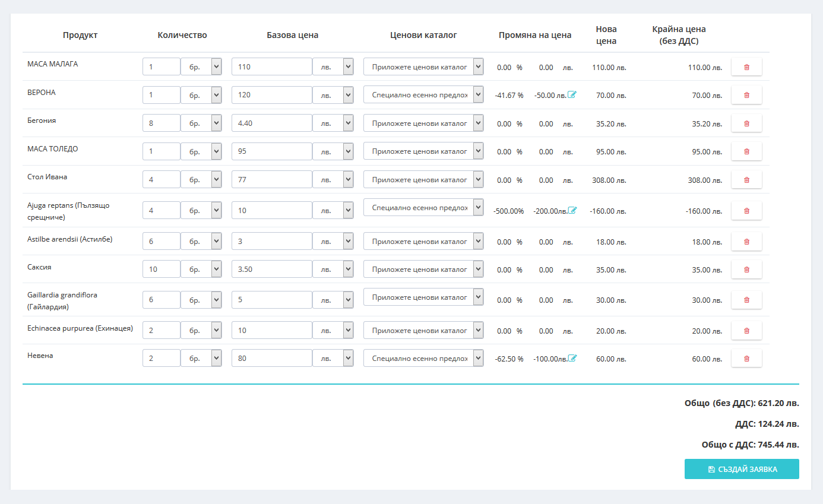
Task: Open quantity unit dropdown for Бегония
Action: (201, 123)
